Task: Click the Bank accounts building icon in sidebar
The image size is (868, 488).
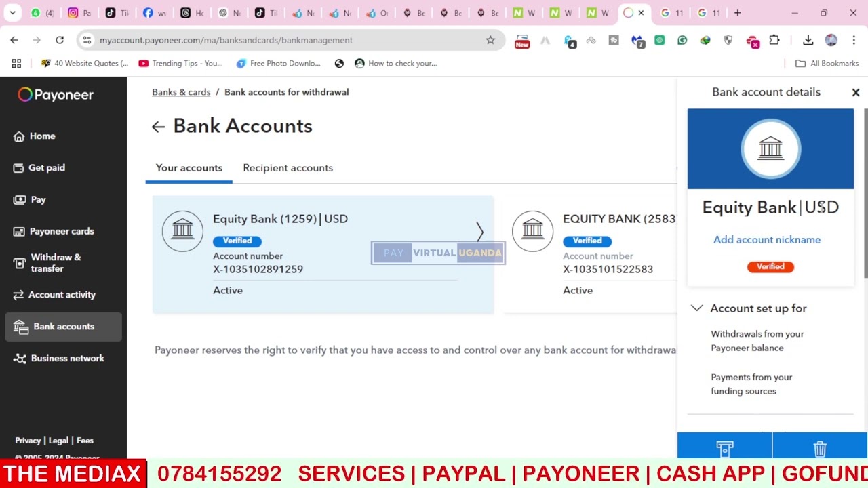Action: click(x=20, y=327)
